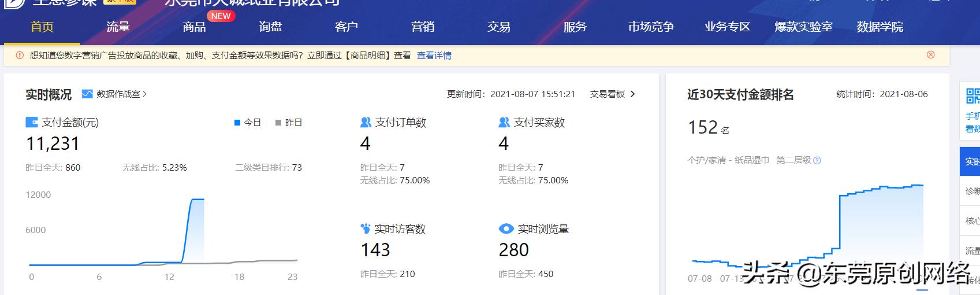This screenshot has width=980, height=295.
Task: Open 交易看板 link
Action: click(x=608, y=94)
